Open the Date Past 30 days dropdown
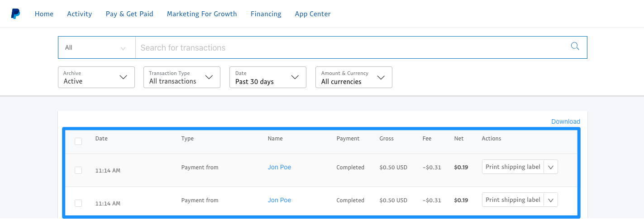This screenshot has height=219, width=644. click(x=268, y=77)
